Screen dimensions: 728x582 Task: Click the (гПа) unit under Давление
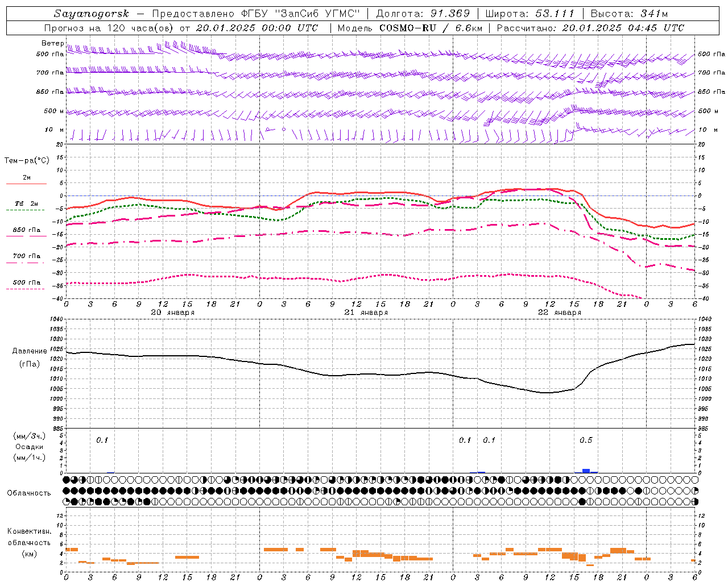[30, 364]
